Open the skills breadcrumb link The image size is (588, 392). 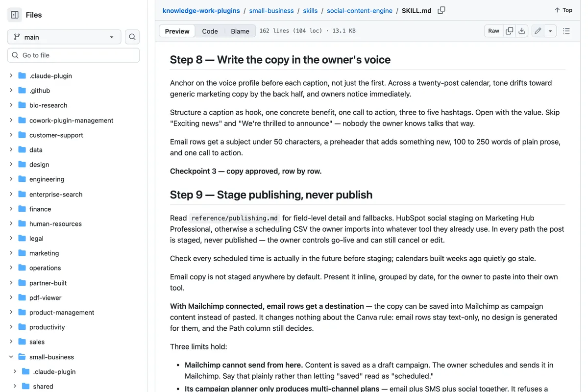click(x=310, y=10)
